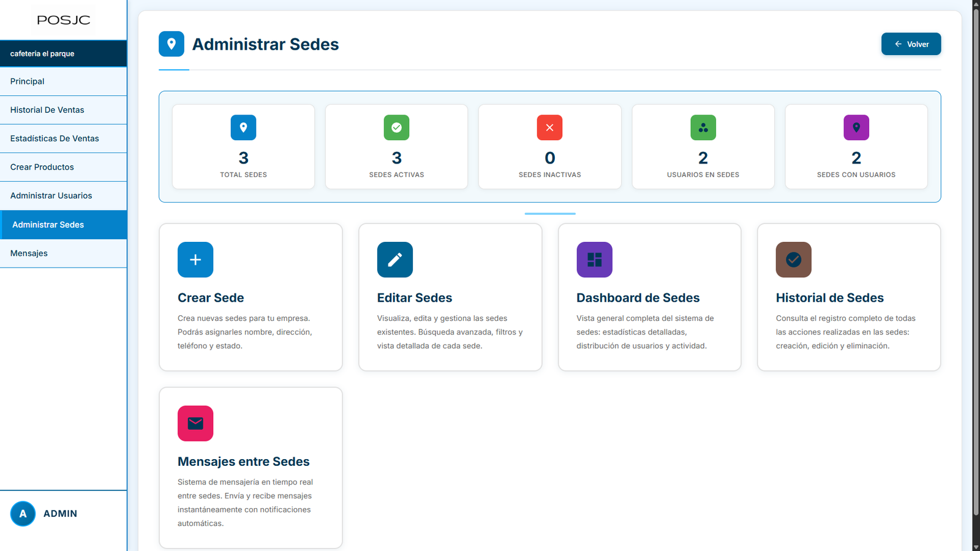The width and height of the screenshot is (980, 551).
Task: Go to Administrar Usuarios menu item
Action: pos(51,196)
